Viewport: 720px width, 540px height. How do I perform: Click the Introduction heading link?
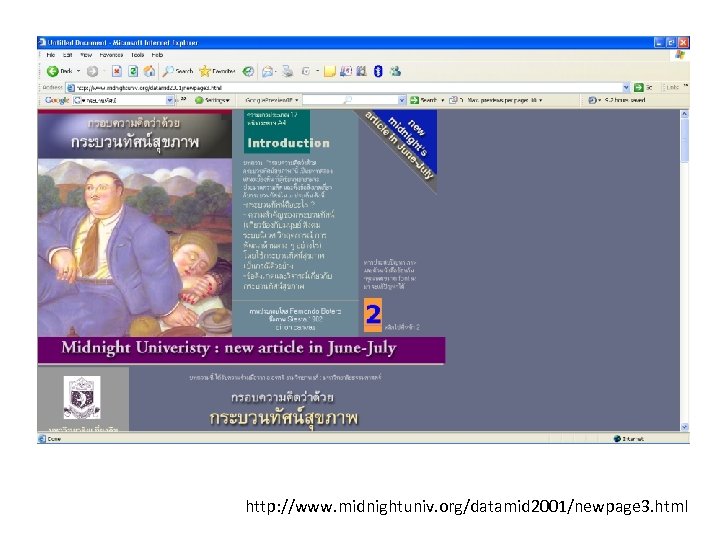pos(288,143)
